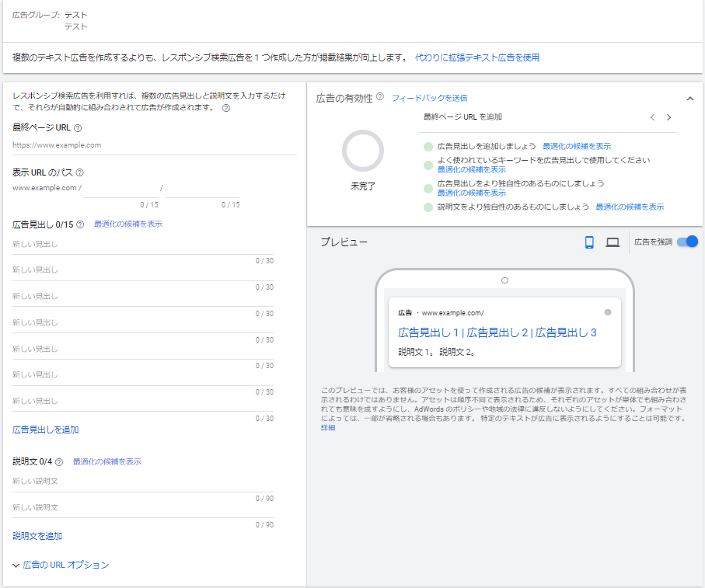Screen dimensions: 705x588
Task: Click 代わりに拡張テキスト広告を使用 link
Action: [477, 57]
